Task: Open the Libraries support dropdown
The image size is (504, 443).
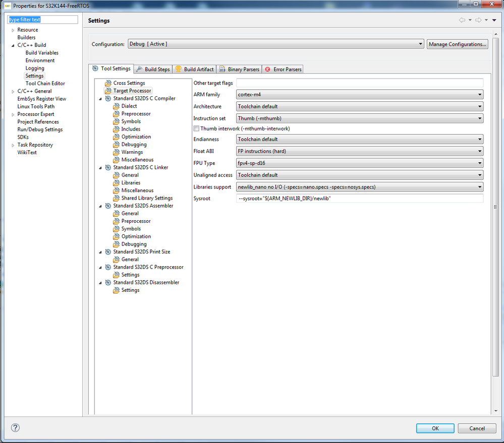Action: [360, 187]
